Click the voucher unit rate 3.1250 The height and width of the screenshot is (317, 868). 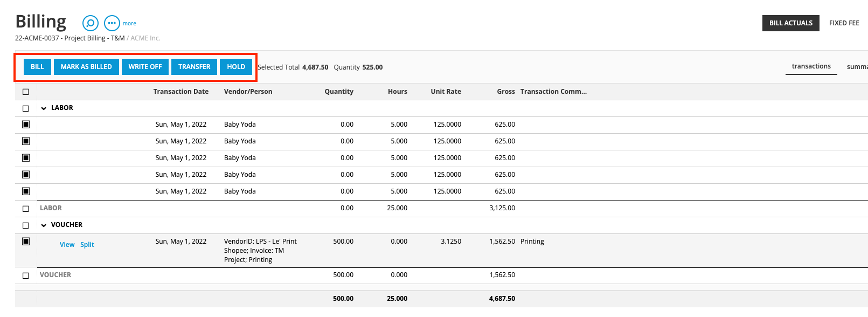(451, 242)
